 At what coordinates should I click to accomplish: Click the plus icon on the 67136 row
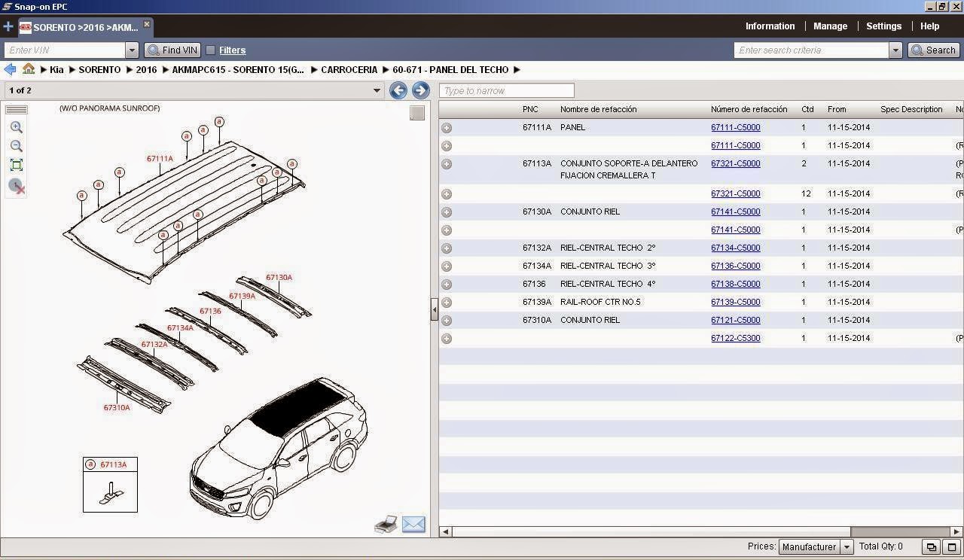447,285
